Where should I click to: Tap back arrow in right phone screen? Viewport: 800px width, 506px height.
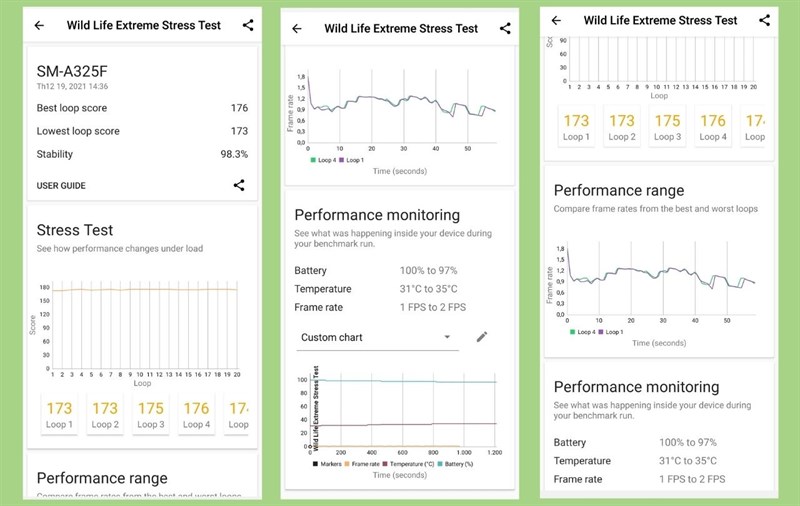tap(556, 20)
